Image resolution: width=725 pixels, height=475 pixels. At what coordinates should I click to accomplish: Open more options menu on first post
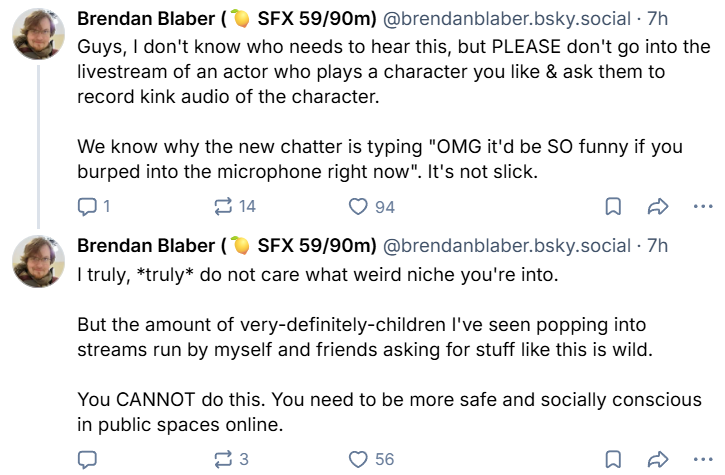tap(703, 206)
